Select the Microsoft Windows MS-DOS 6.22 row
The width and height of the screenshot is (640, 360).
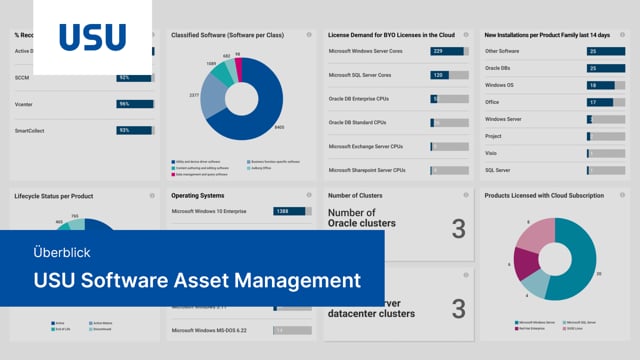(242, 330)
